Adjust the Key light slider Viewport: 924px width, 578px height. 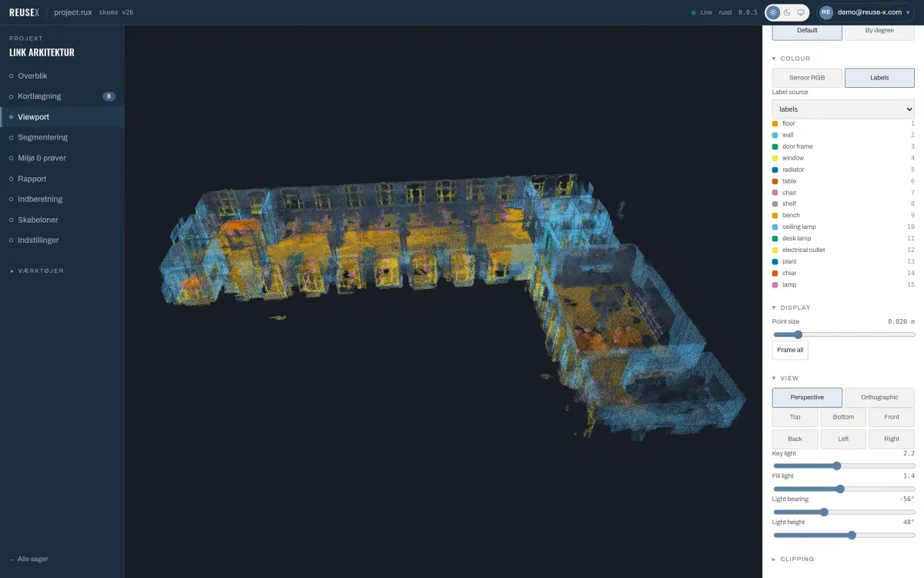(843, 465)
